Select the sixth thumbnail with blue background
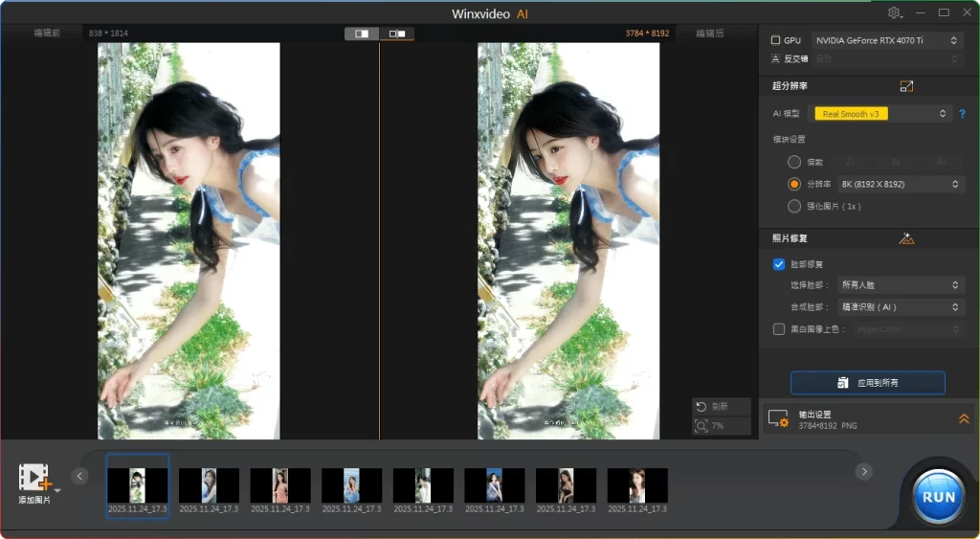 (495, 485)
